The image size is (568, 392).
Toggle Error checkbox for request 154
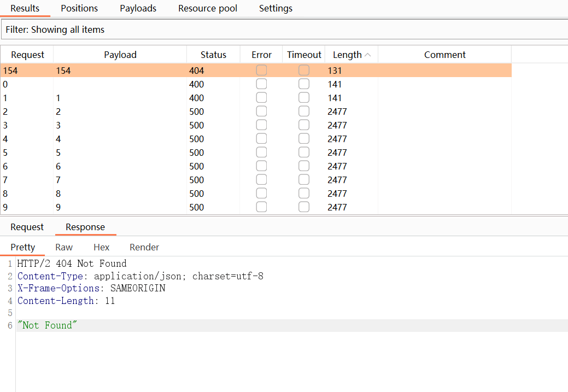click(261, 71)
